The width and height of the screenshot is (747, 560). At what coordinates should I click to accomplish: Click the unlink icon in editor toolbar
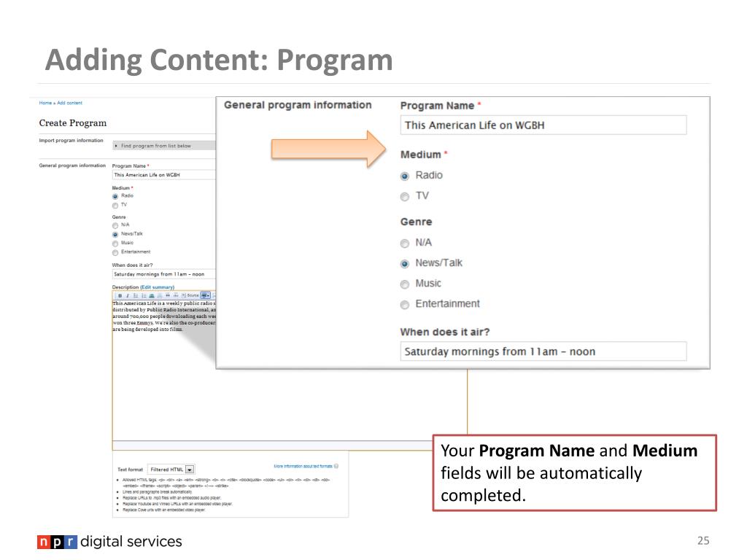(x=160, y=296)
